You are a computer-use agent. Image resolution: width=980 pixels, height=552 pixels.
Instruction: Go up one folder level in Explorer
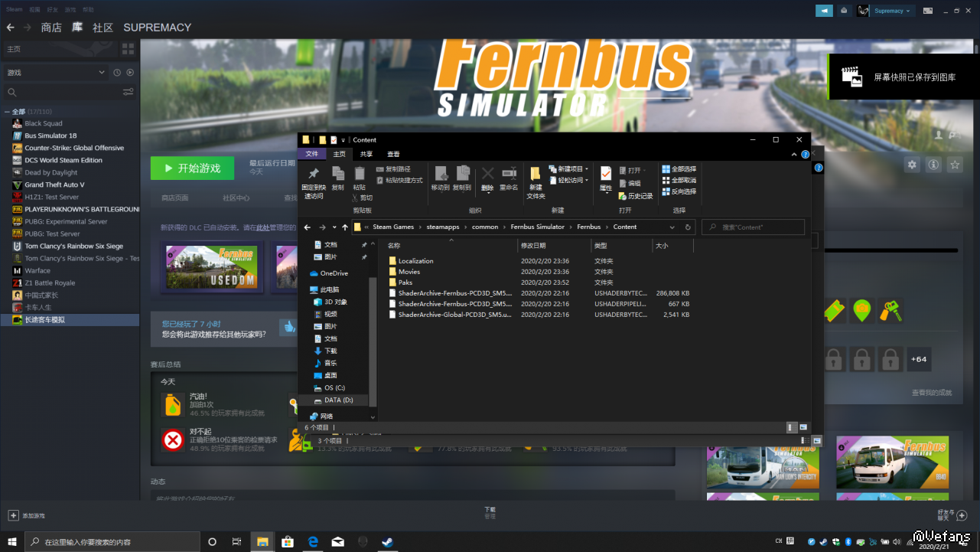(x=345, y=227)
